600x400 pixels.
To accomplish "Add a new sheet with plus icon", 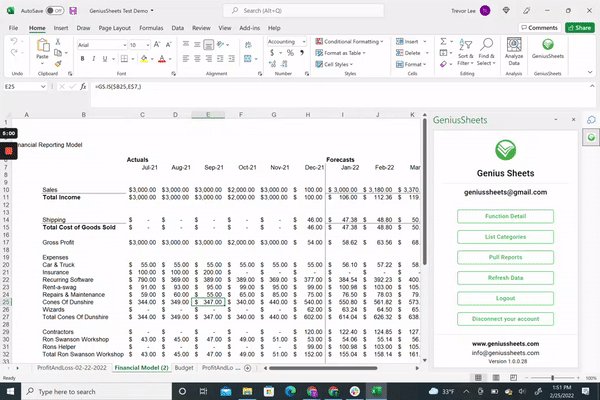I will (248, 368).
